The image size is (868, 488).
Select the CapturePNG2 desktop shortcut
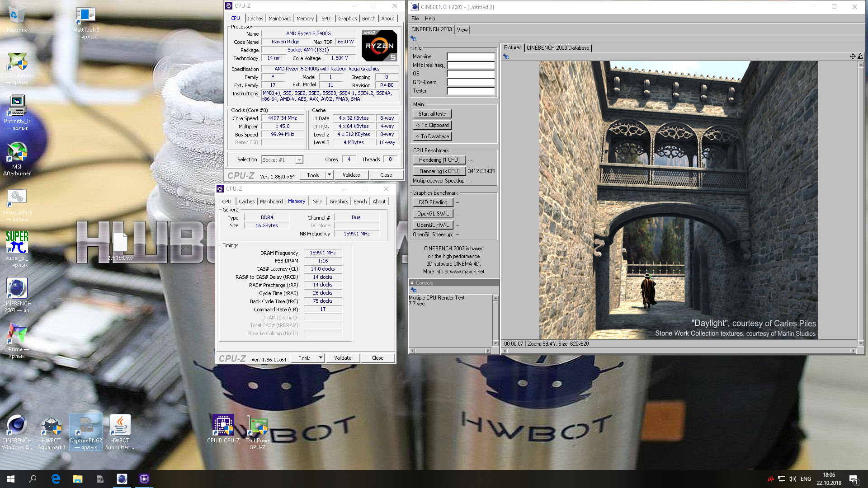tap(85, 432)
